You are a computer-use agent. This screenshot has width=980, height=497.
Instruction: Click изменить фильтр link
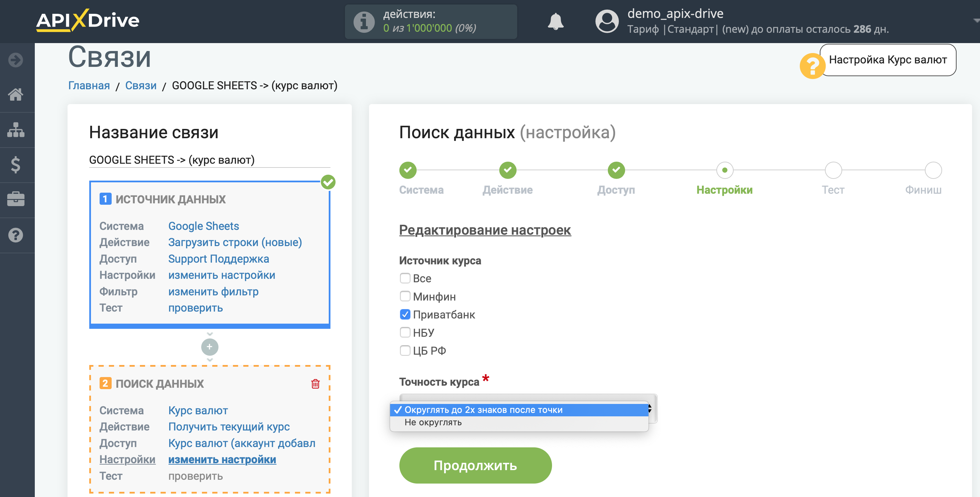click(213, 292)
